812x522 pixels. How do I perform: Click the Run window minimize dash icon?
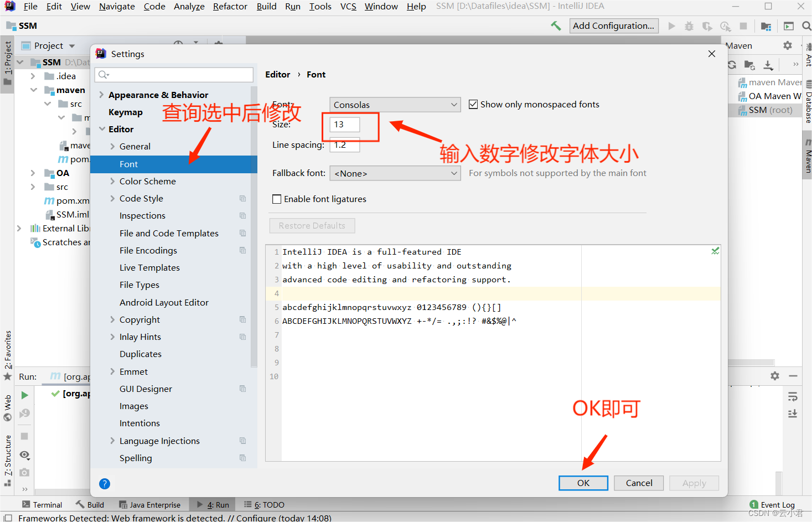(793, 376)
